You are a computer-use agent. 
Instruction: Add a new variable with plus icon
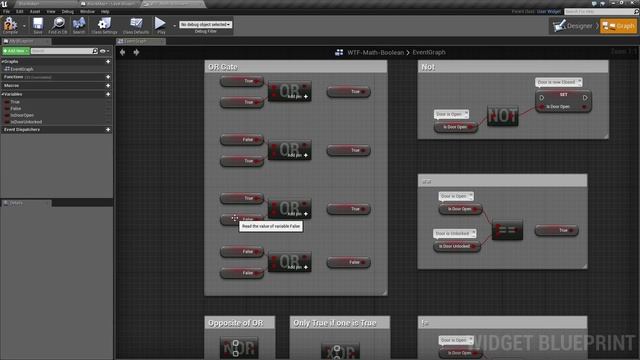[108, 94]
